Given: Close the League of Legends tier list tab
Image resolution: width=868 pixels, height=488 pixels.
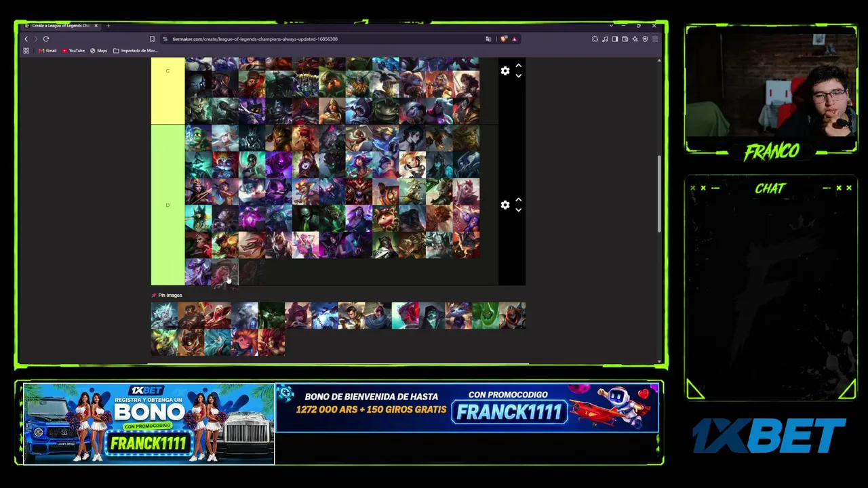Looking at the screenshot, I should pyautogui.click(x=96, y=26).
